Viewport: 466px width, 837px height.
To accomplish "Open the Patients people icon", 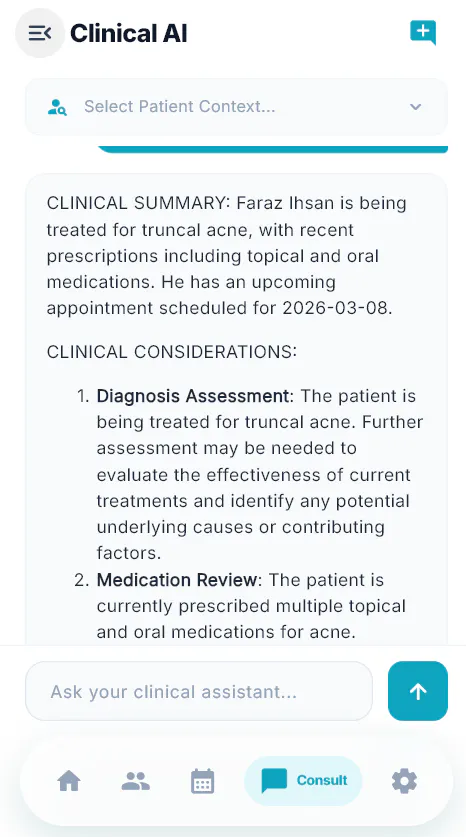I will [136, 781].
